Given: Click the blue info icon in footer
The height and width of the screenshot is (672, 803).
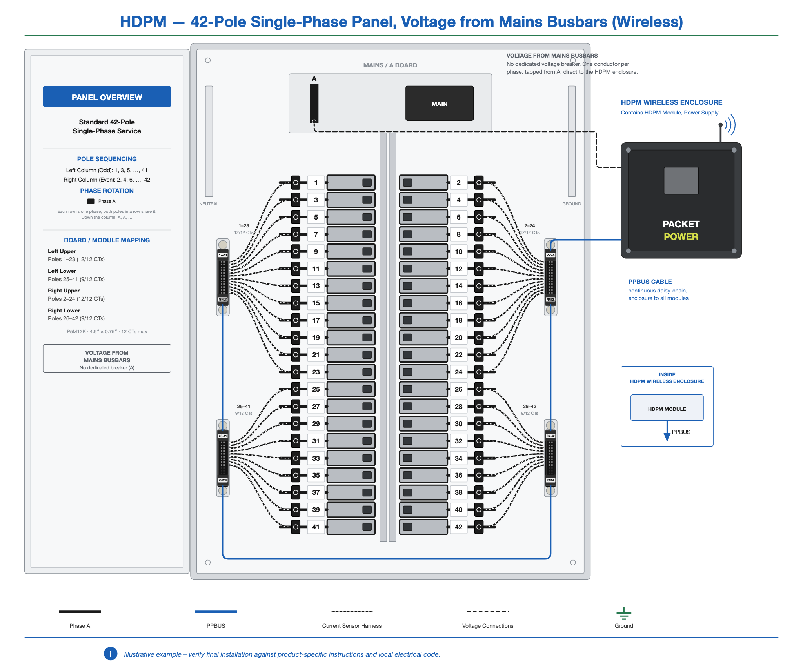Looking at the screenshot, I should pos(111,654).
